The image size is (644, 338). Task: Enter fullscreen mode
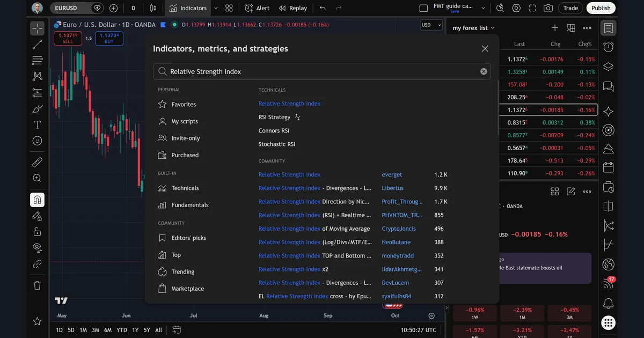532,8
